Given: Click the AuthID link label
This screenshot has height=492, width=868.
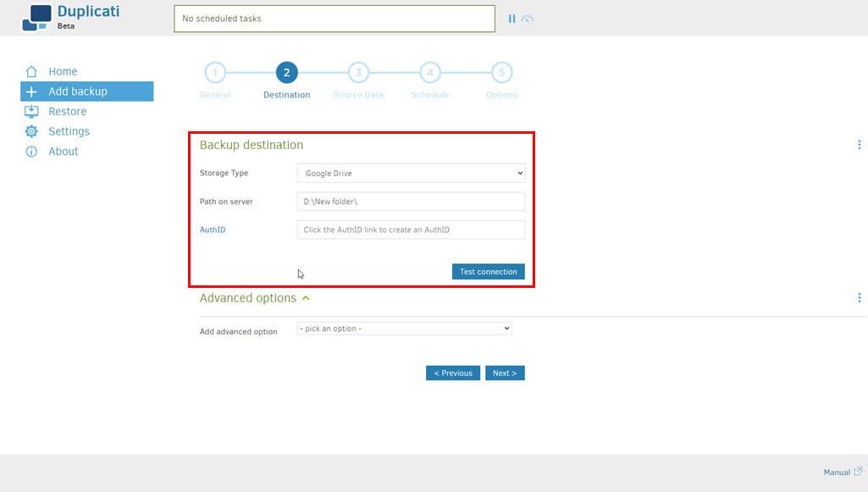Looking at the screenshot, I should [213, 229].
